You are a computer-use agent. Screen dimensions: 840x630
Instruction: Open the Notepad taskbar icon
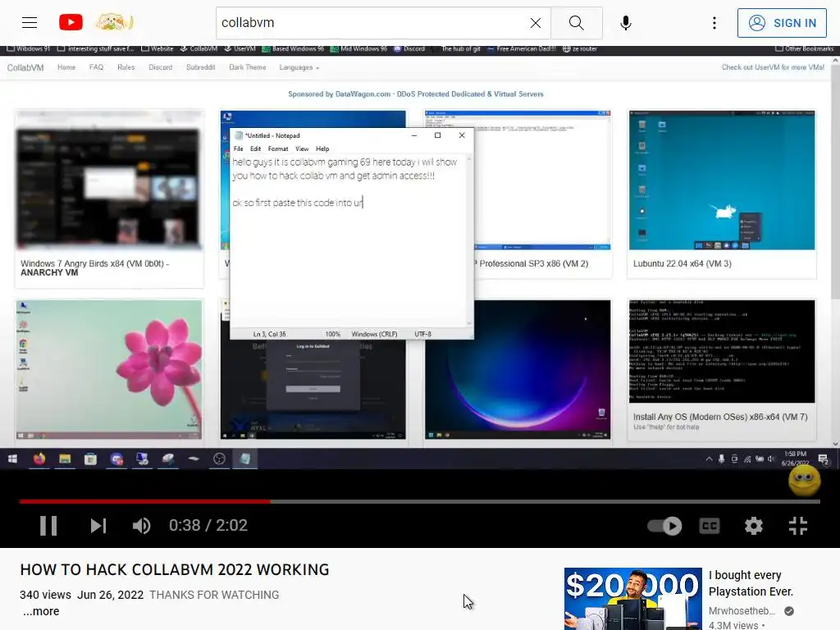pos(244,459)
